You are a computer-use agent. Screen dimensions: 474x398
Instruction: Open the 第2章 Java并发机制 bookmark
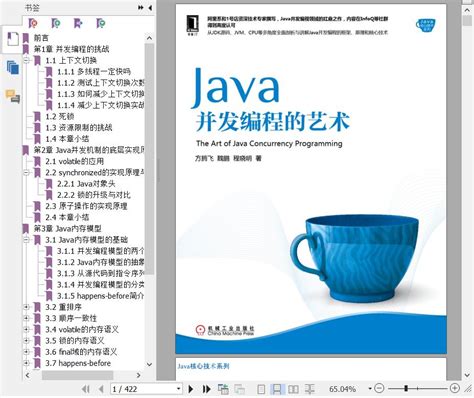(89, 150)
